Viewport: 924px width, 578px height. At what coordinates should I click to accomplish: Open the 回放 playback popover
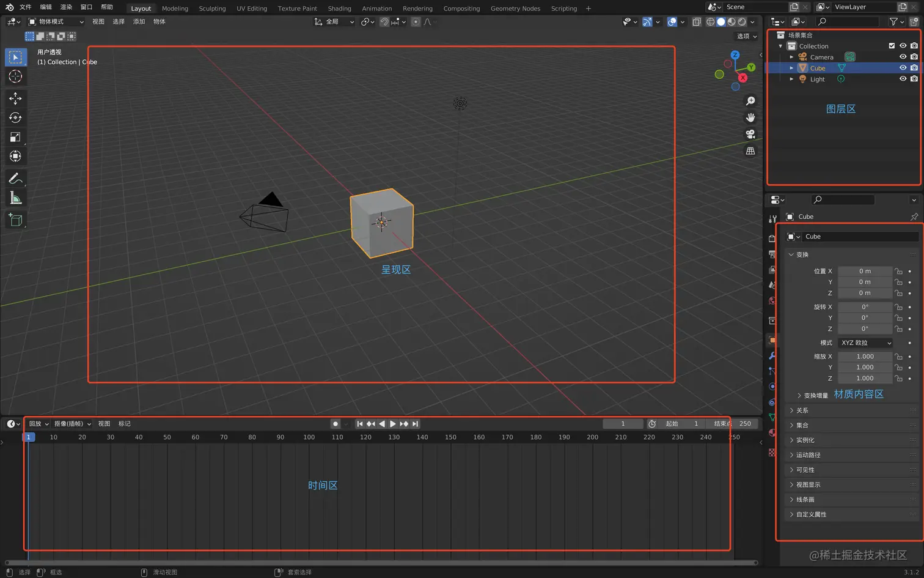(x=38, y=424)
